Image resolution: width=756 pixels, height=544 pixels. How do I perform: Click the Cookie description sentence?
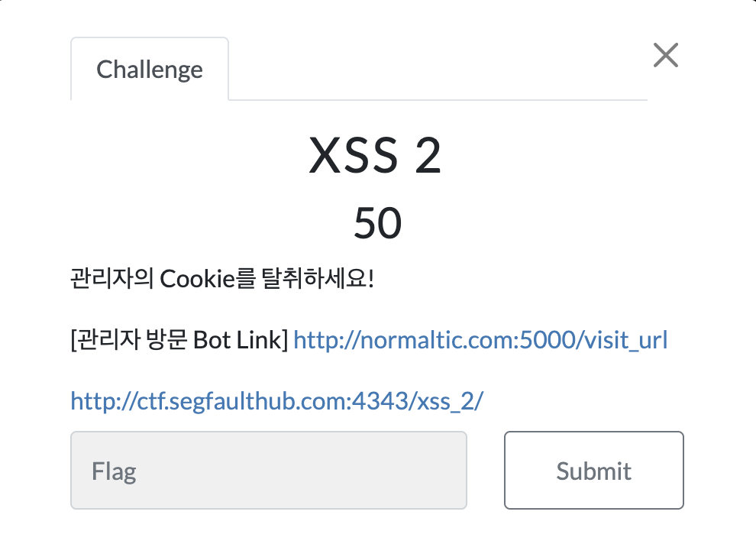[222, 279]
